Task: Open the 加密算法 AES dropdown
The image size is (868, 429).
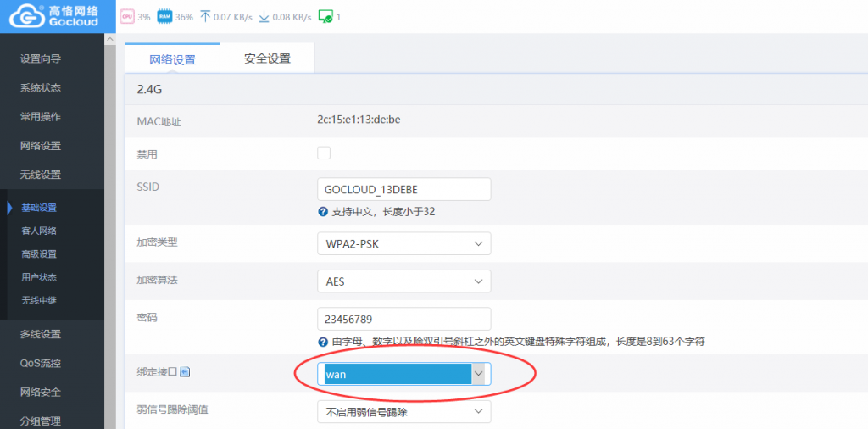Action: tap(404, 281)
